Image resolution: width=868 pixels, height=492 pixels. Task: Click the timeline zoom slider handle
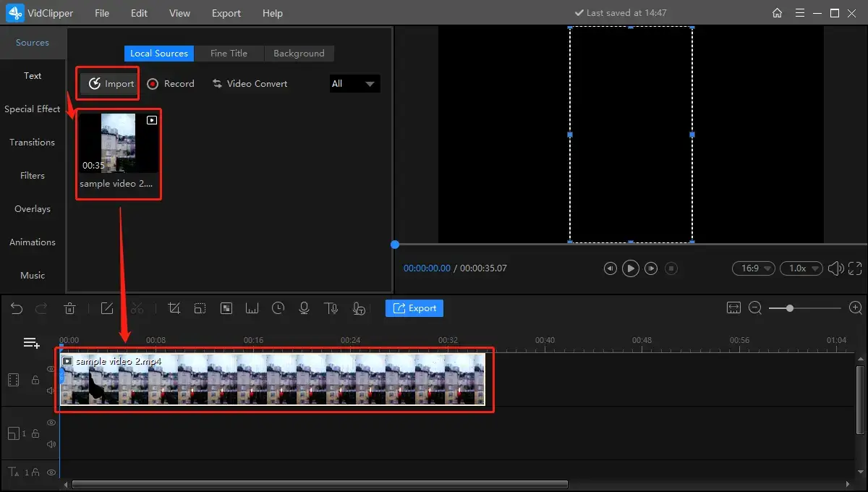(x=790, y=308)
